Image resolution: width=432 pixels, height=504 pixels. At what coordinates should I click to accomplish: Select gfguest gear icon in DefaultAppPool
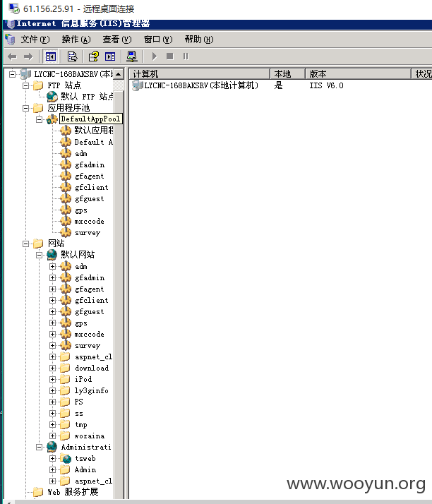point(66,198)
